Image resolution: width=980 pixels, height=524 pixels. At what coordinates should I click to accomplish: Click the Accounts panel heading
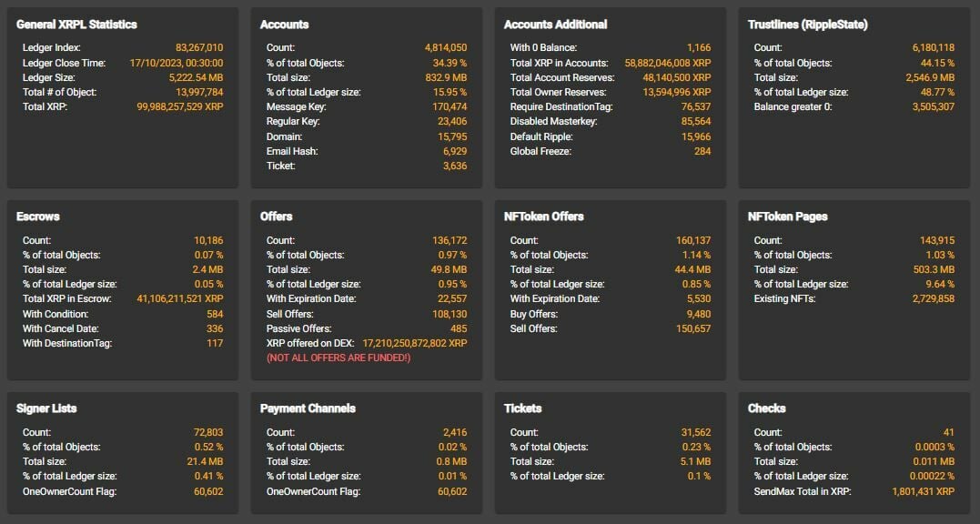pos(284,25)
